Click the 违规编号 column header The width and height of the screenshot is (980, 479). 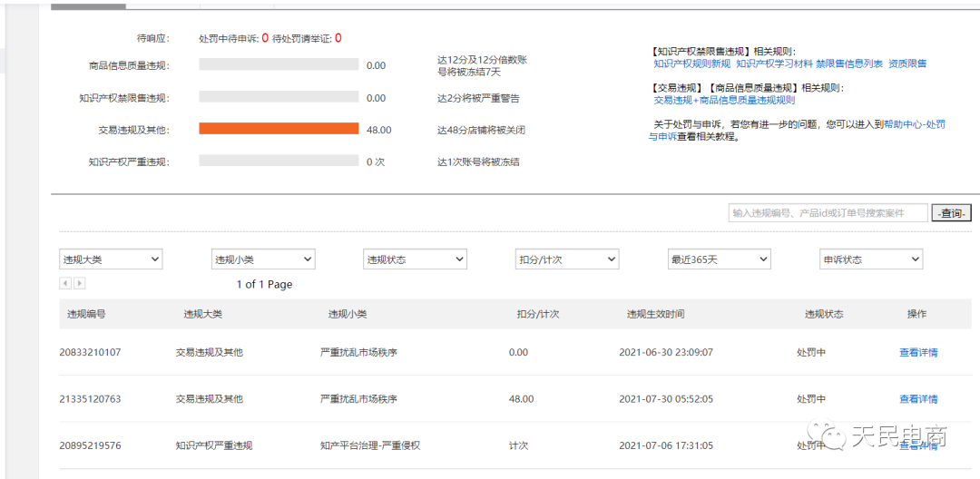(x=86, y=314)
